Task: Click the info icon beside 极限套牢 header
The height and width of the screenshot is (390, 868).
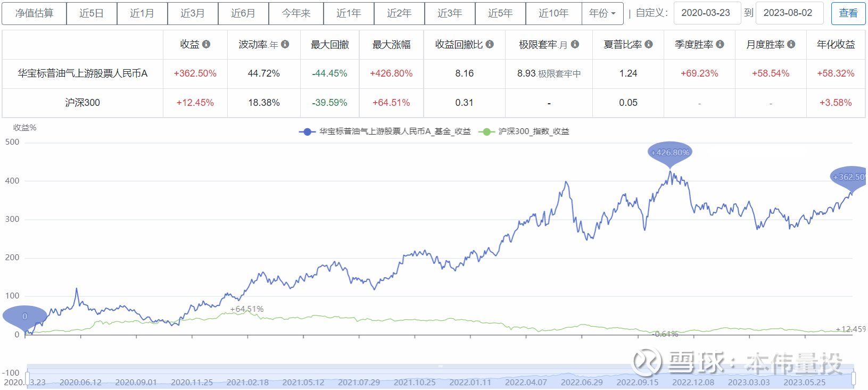Action: [575, 44]
